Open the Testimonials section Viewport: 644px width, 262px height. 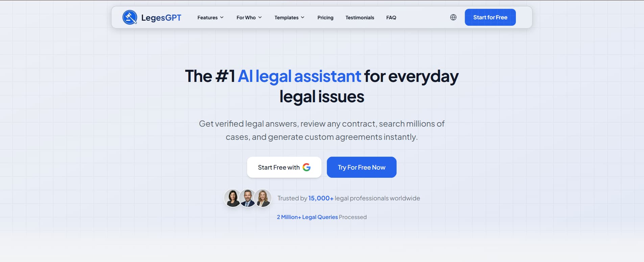point(360,17)
